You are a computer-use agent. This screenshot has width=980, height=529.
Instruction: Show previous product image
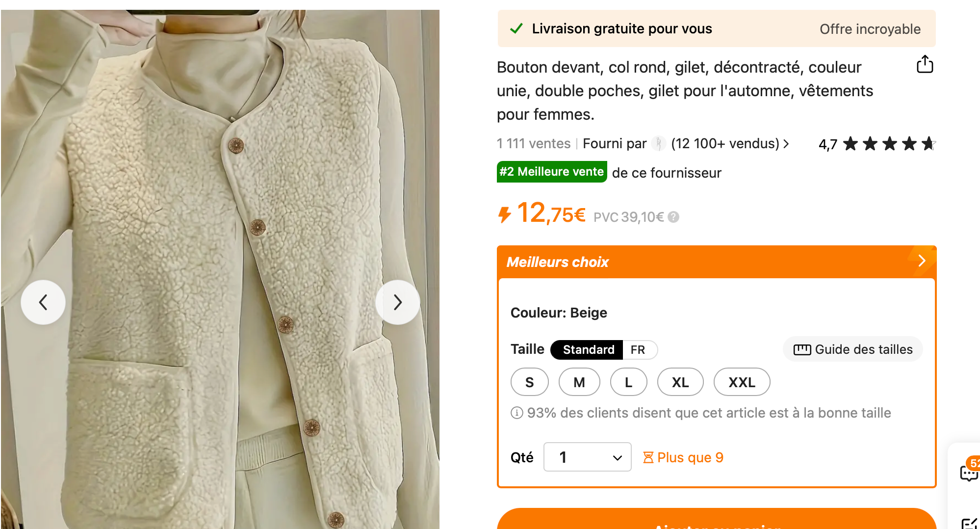click(x=43, y=302)
